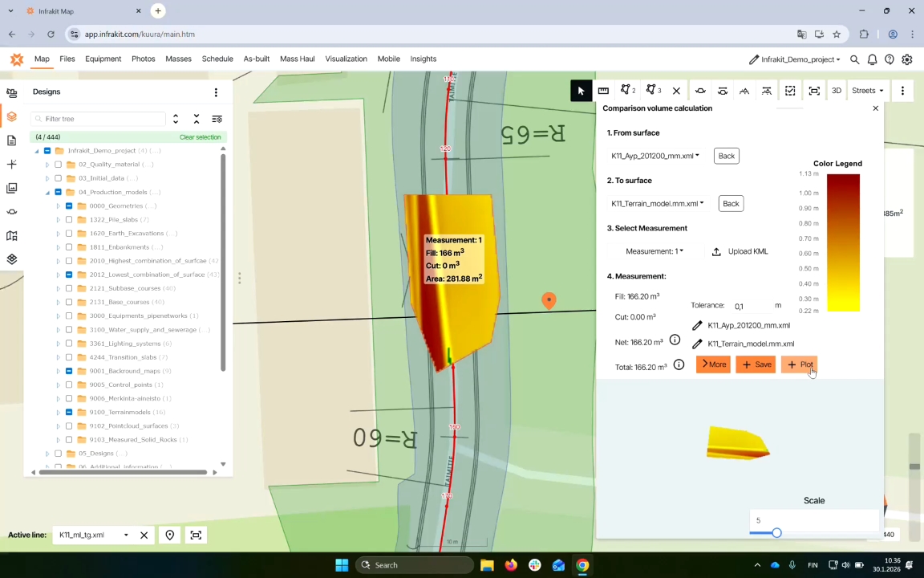Check the 02_Quality_material checkbox

58,165
